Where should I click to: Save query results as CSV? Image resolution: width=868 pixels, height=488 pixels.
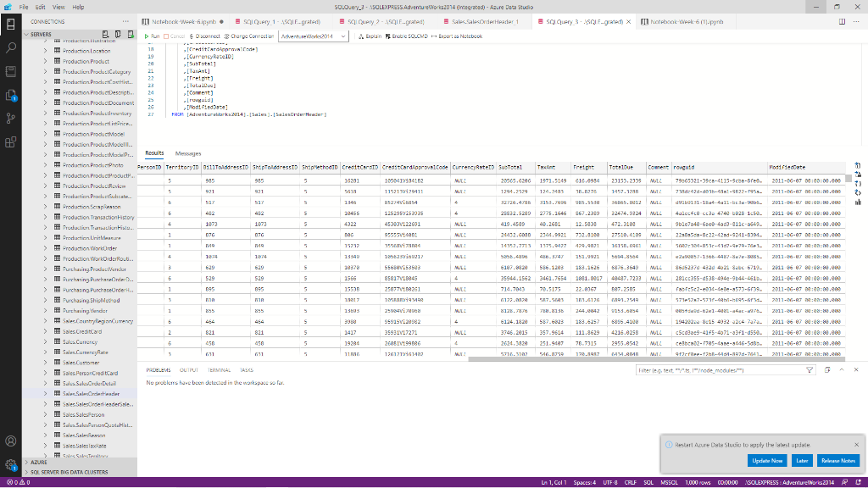click(858, 166)
